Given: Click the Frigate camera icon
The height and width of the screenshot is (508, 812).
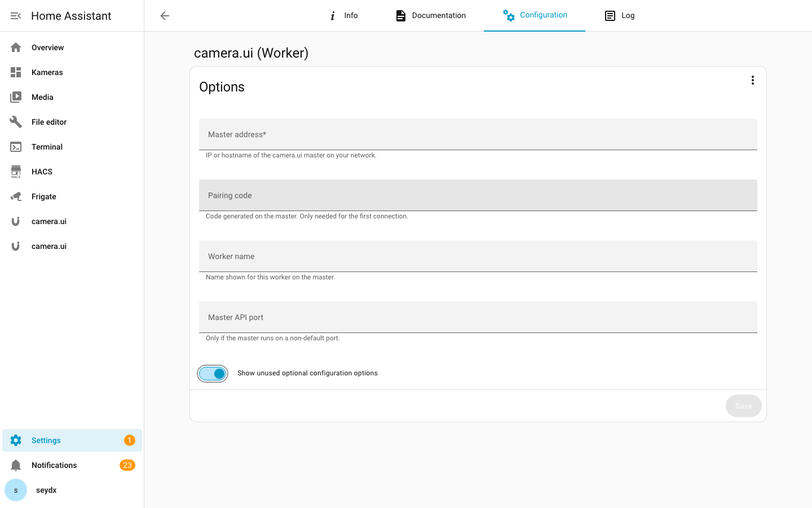Looking at the screenshot, I should pyautogui.click(x=16, y=196).
